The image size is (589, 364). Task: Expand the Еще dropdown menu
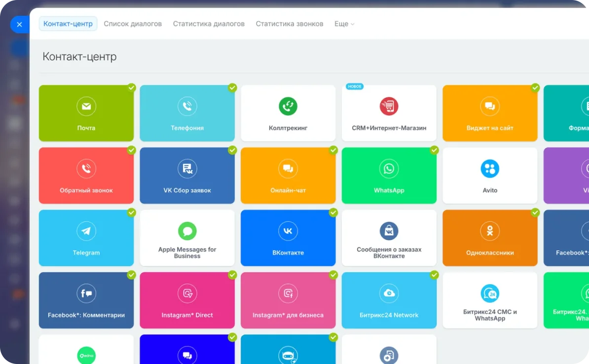[344, 24]
